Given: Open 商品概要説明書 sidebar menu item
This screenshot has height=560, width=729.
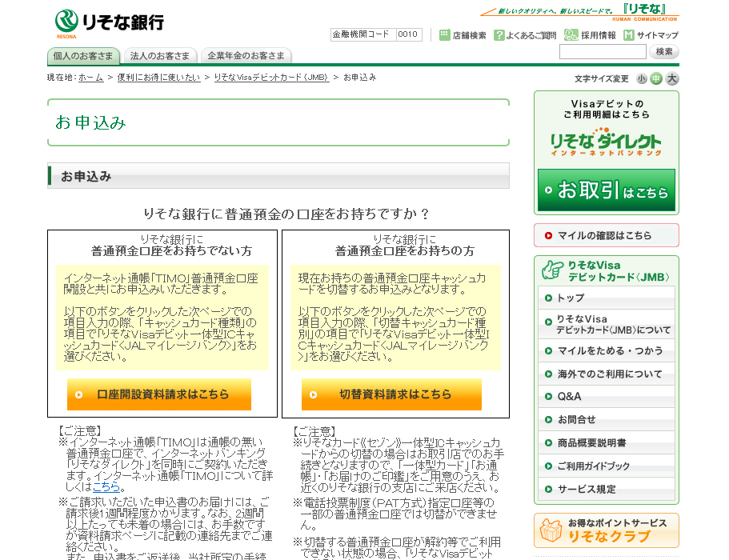Looking at the screenshot, I should click(607, 443).
